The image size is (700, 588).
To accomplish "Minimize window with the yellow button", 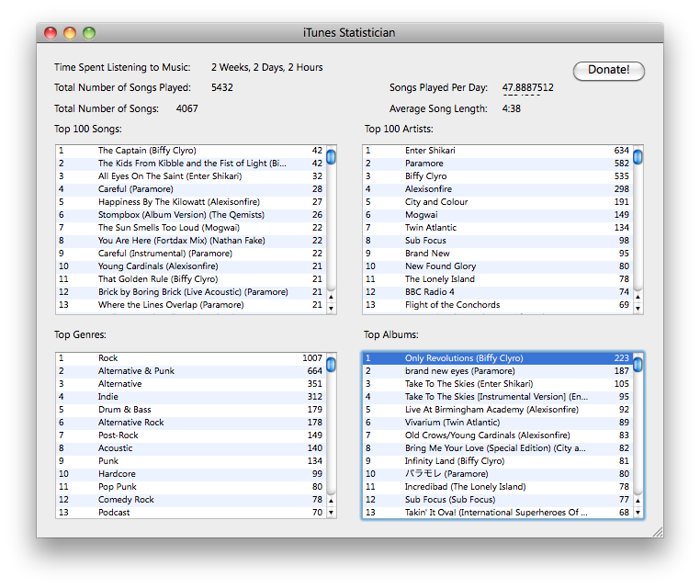I will pyautogui.click(x=70, y=33).
